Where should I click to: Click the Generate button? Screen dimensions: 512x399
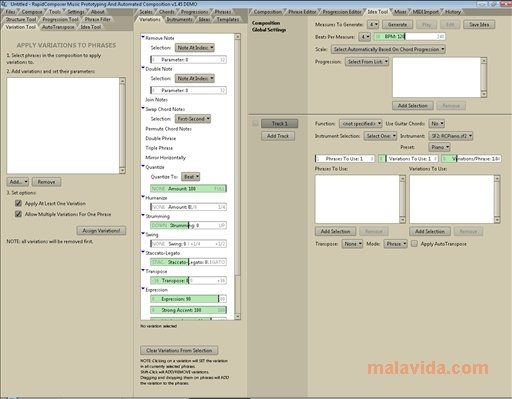pos(397,25)
